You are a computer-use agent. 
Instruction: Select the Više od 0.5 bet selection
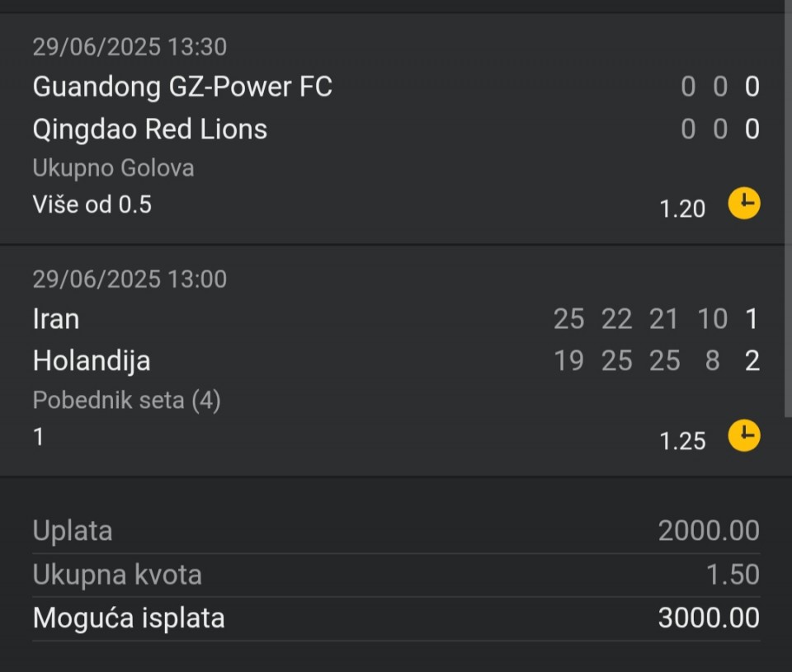point(92,204)
